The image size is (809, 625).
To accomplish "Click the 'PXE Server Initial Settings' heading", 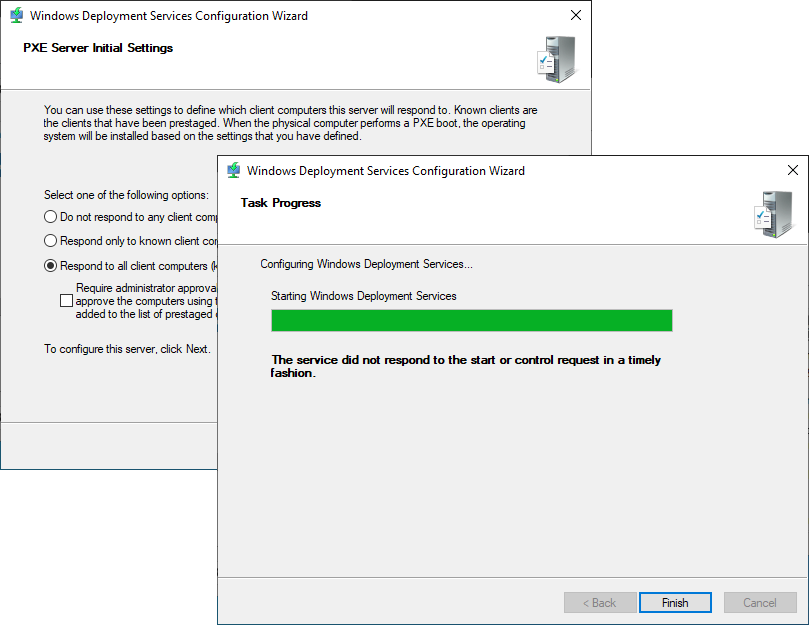I will (98, 48).
